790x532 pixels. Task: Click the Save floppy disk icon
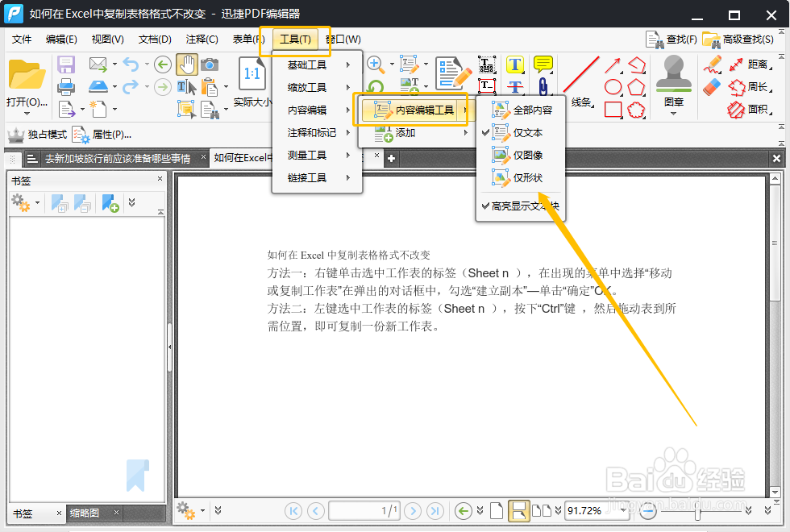pyautogui.click(x=66, y=64)
